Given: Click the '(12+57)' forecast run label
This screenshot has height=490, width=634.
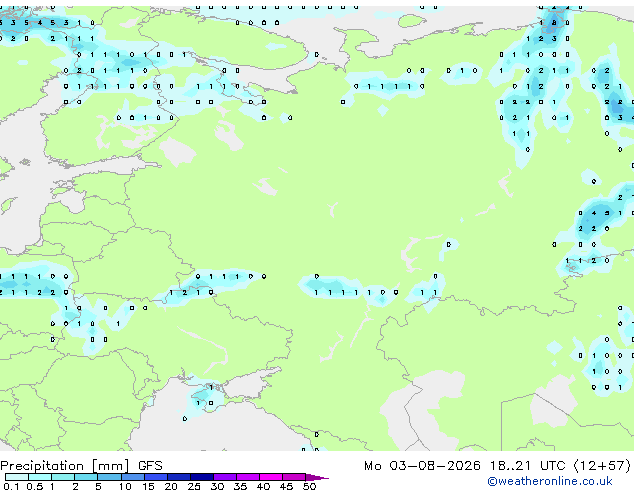Looking at the screenshot, I should pos(602,466).
